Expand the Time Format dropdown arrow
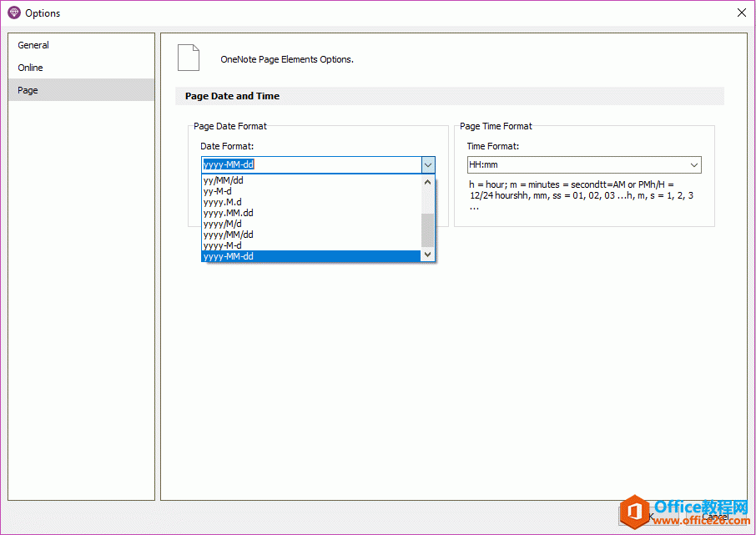 coord(693,165)
